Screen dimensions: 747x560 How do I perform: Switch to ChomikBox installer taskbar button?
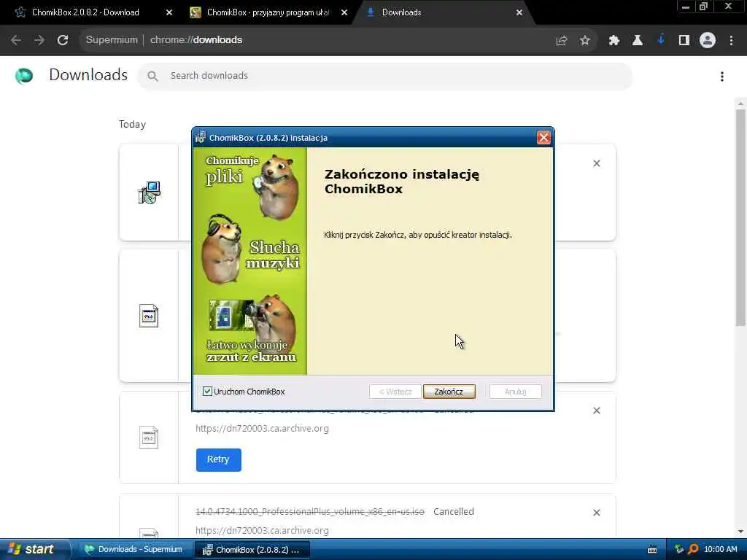pyautogui.click(x=252, y=550)
